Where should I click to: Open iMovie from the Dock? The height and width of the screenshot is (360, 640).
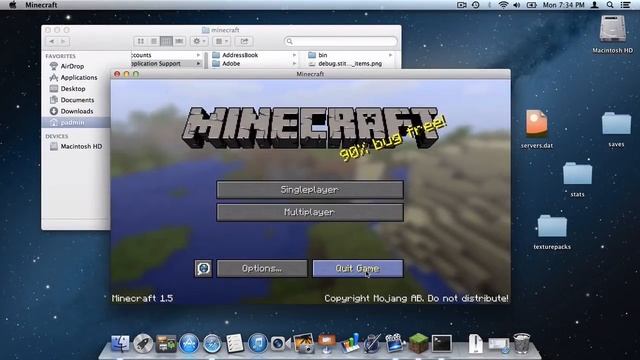(x=395, y=343)
